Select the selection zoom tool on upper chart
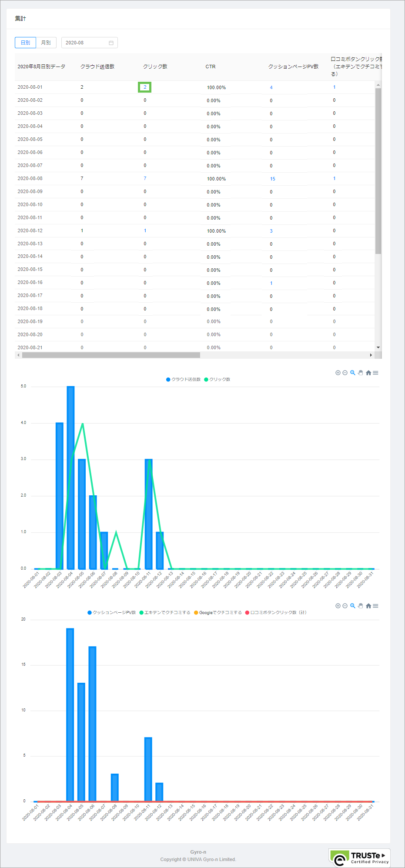The image size is (405, 868). pos(353,373)
